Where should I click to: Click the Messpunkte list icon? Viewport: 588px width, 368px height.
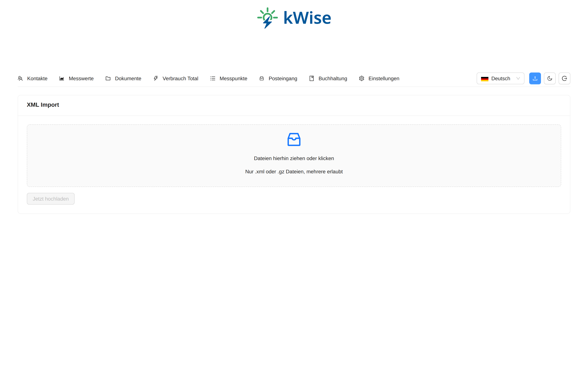[213, 78]
